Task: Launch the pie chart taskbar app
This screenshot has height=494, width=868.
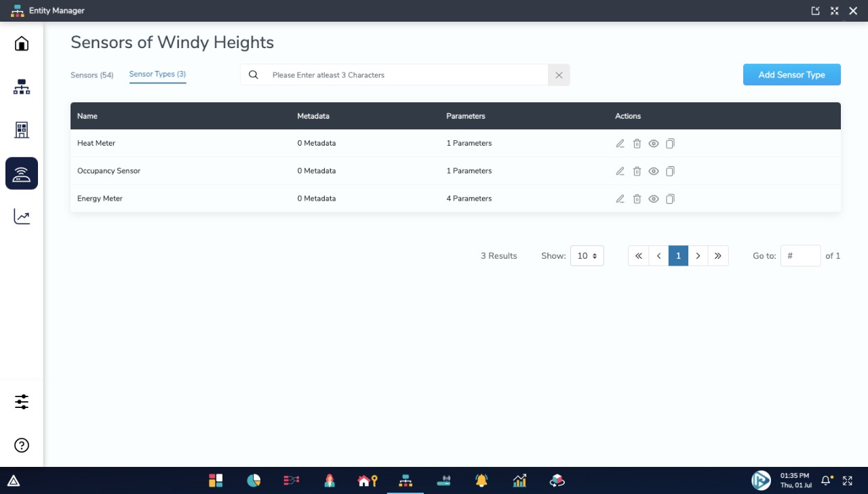Action: coord(254,480)
